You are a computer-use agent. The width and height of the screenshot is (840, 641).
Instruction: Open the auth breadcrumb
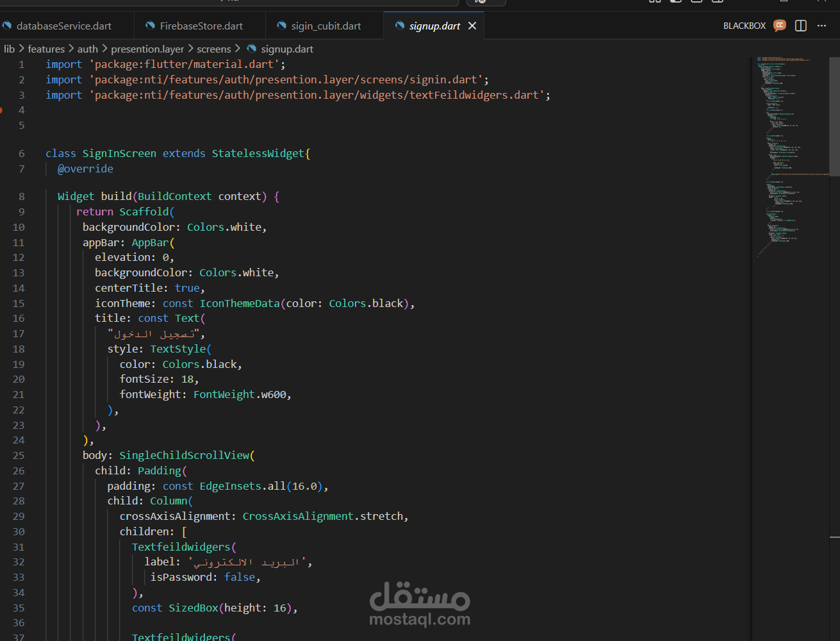(x=88, y=49)
